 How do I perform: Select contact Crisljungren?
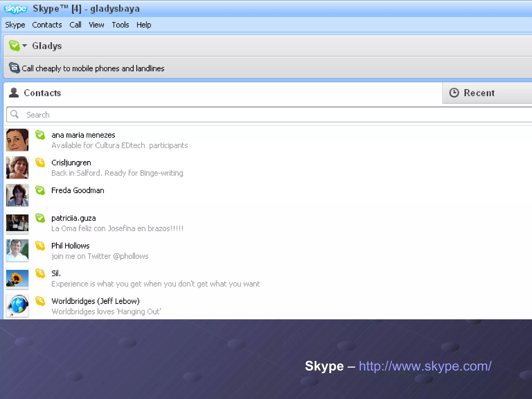71,163
